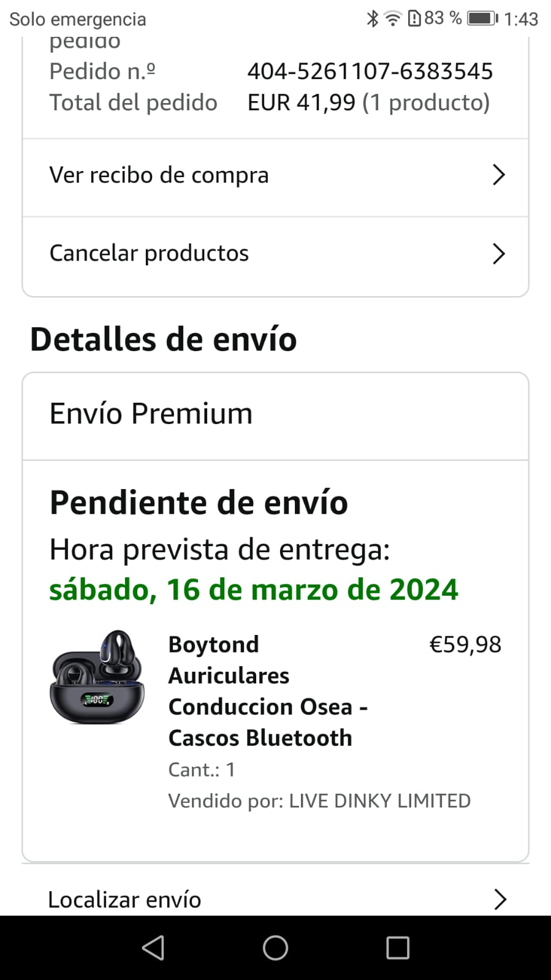Tap the Envío Premium shipping header

[x=151, y=414]
